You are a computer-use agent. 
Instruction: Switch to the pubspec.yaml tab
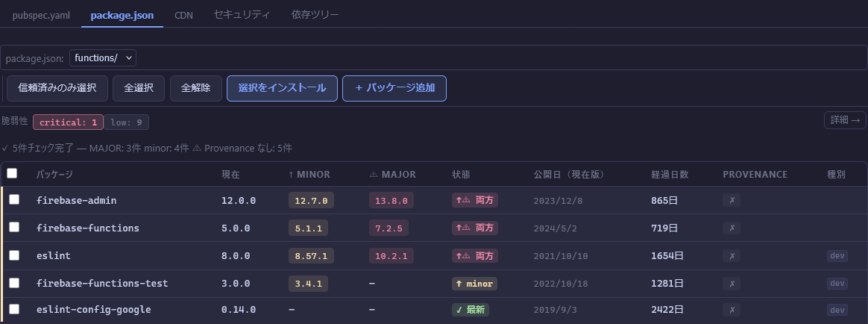click(x=41, y=15)
